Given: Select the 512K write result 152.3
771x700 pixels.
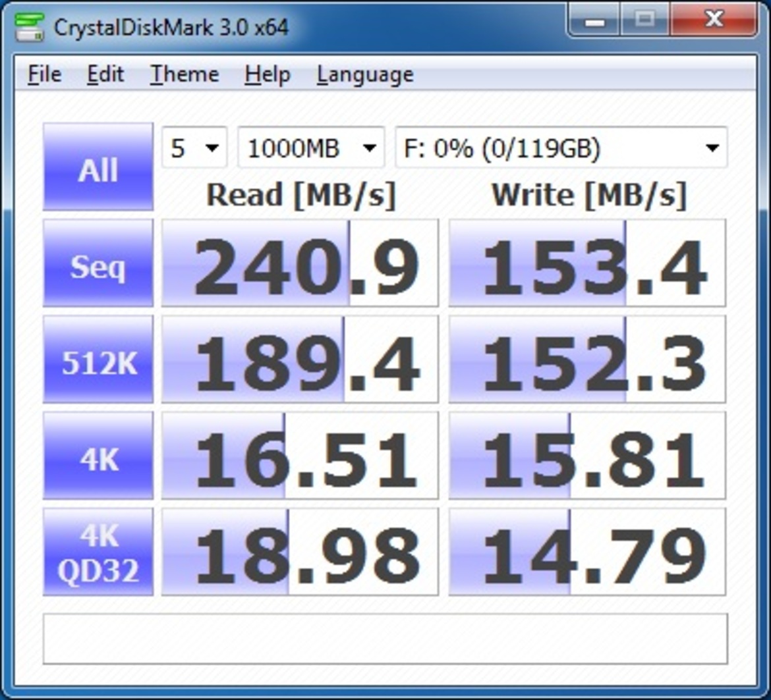Looking at the screenshot, I should (587, 360).
